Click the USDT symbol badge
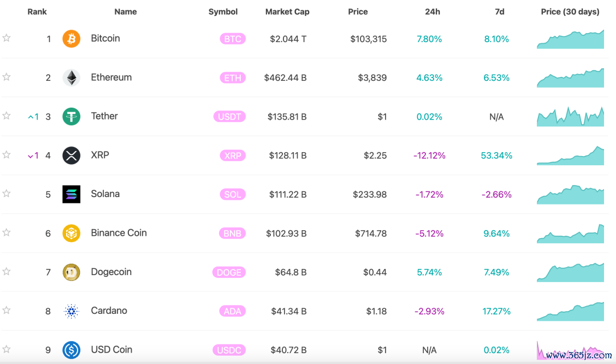This screenshot has height=364, width=616. [x=229, y=117]
